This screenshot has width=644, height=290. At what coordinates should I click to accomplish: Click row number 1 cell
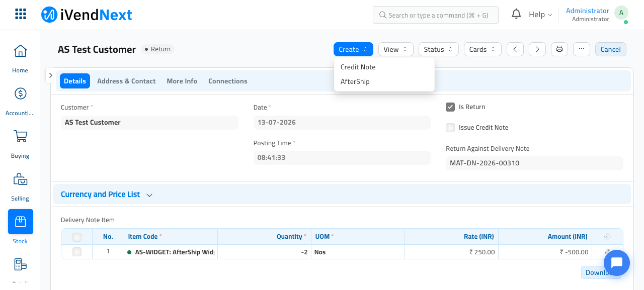tap(108, 252)
